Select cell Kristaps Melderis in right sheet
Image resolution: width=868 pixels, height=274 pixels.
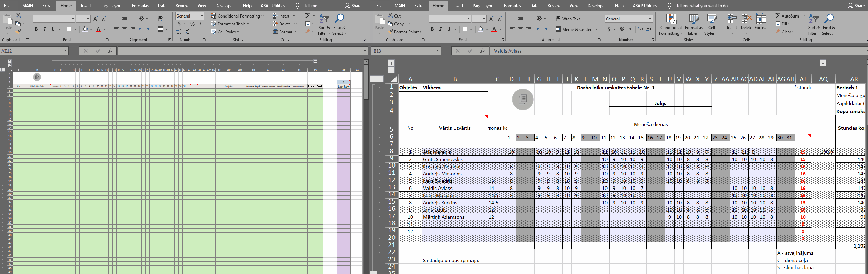pos(455,167)
